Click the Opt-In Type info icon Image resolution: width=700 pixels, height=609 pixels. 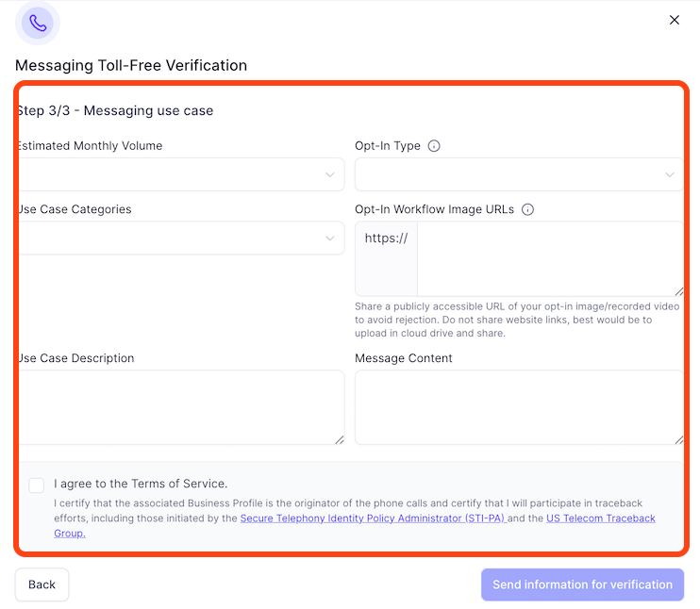pos(434,146)
